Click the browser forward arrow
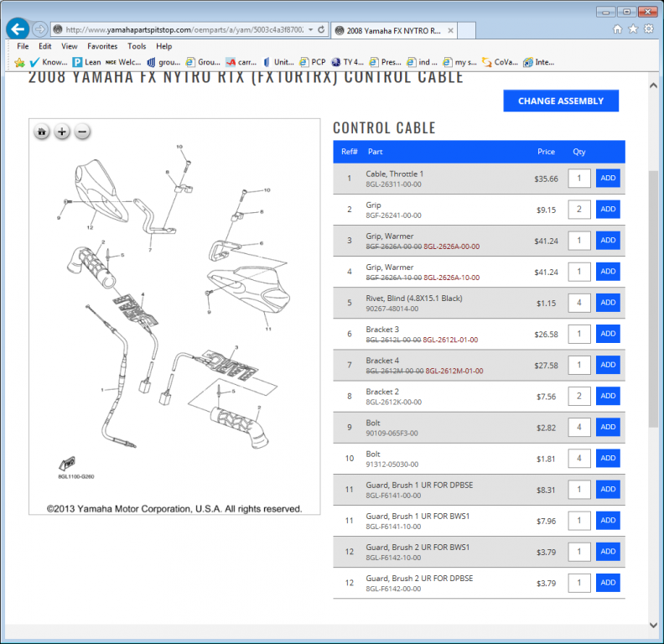This screenshot has width=664, height=644. click(39, 29)
